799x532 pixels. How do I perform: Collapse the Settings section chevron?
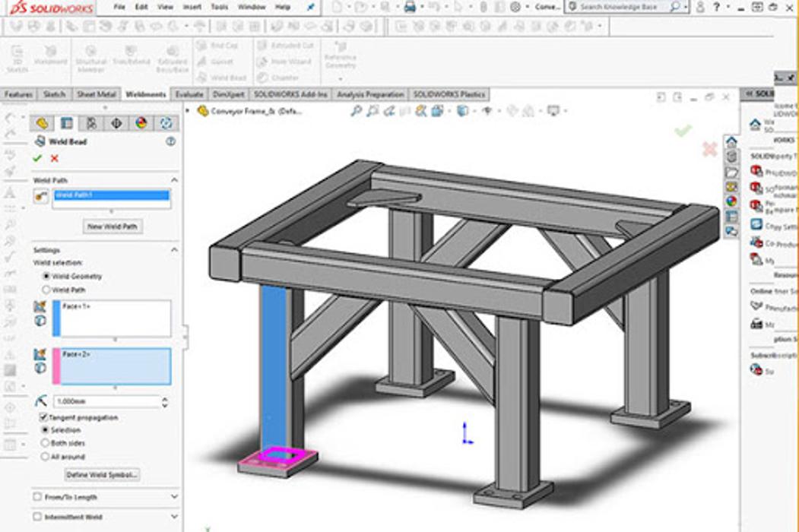pos(174,250)
